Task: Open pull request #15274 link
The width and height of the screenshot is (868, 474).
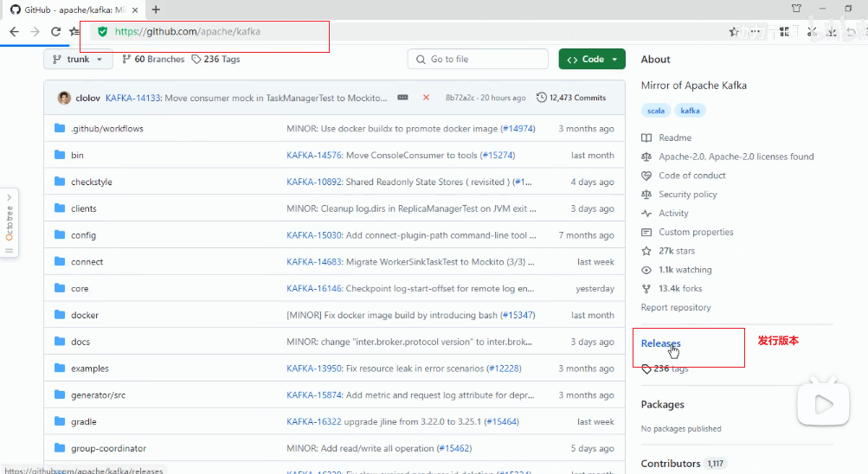Action: [x=498, y=156]
